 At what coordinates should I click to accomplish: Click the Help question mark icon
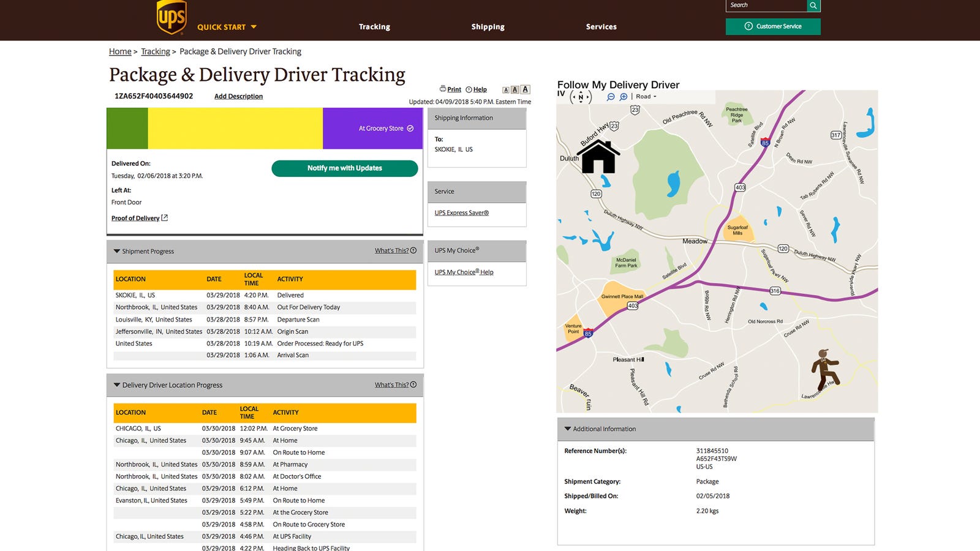(x=469, y=89)
